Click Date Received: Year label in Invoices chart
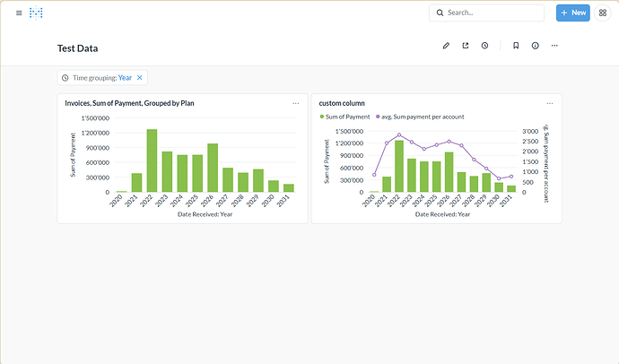Viewport: 619px width, 364px height. tap(205, 214)
